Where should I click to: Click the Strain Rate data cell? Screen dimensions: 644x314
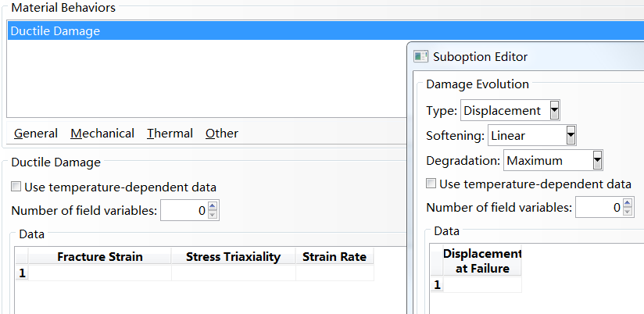pos(335,273)
